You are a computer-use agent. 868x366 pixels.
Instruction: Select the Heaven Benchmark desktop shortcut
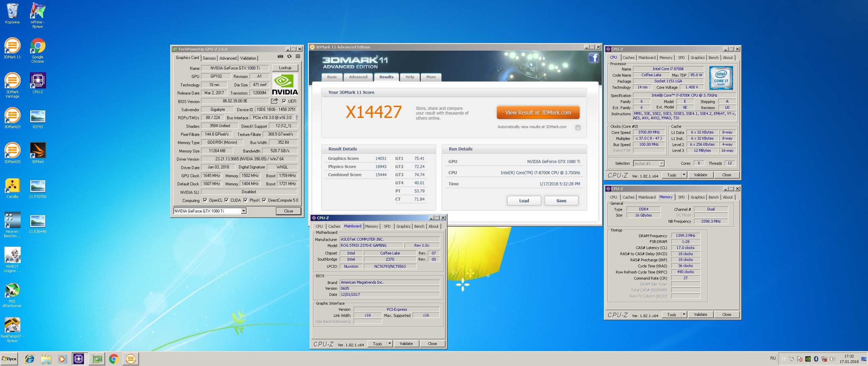click(12, 225)
